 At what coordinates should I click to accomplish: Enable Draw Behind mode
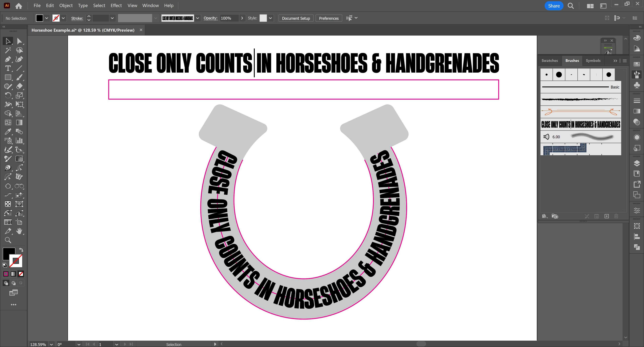(13, 283)
